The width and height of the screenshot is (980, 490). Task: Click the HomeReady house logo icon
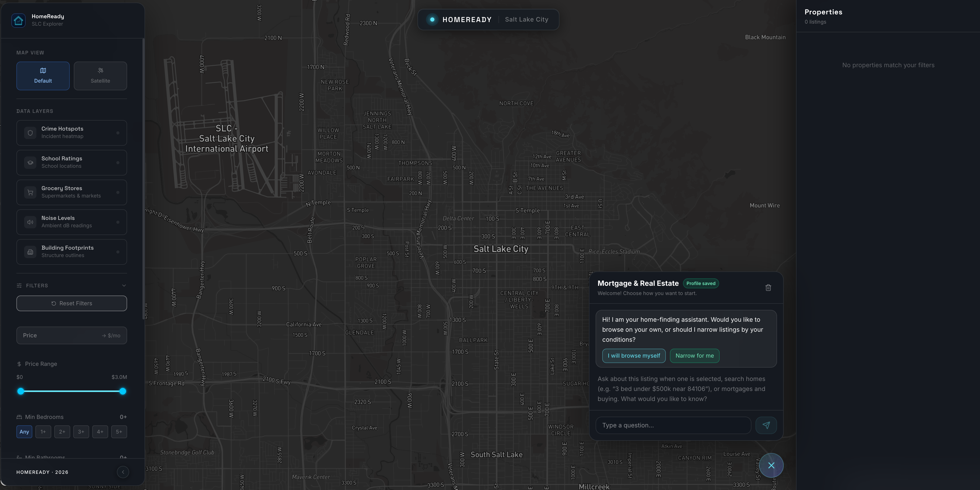pyautogui.click(x=18, y=20)
